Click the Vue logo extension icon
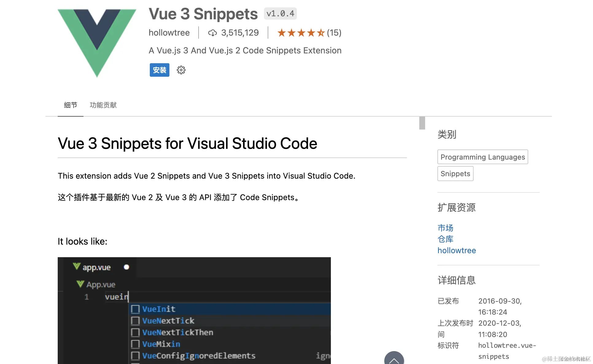This screenshot has height=364, width=593. (97, 43)
